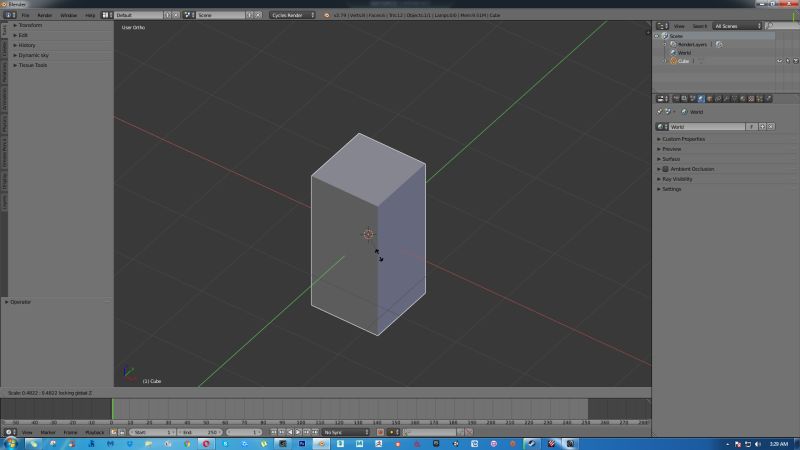This screenshot has height=450, width=800.
Task: Switch to Material properties tab icon
Action: click(743, 98)
